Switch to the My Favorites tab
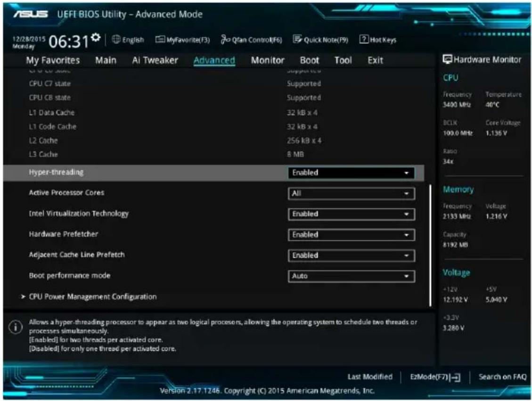This screenshot has height=401, width=532. [x=53, y=60]
